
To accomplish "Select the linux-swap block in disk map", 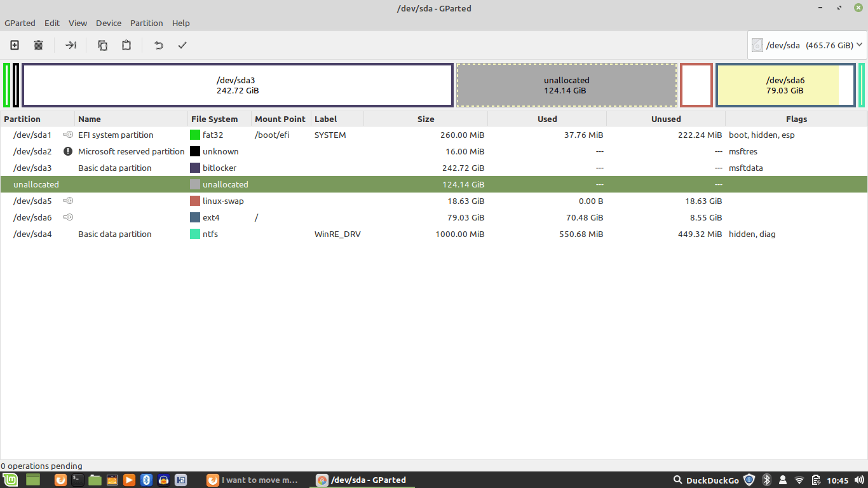I will pyautogui.click(x=696, y=85).
